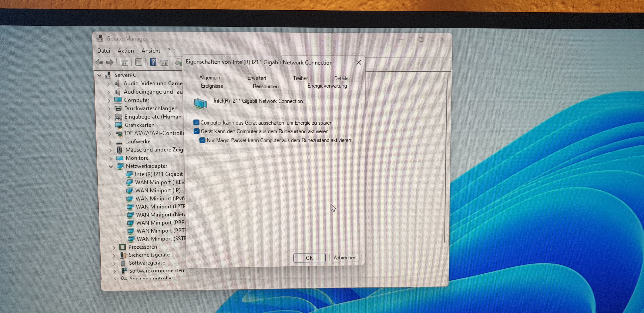The height and width of the screenshot is (313, 644).
Task: Toggle 'Gerät kann den Computer aktivieren' checkbox
Action: pyautogui.click(x=197, y=131)
